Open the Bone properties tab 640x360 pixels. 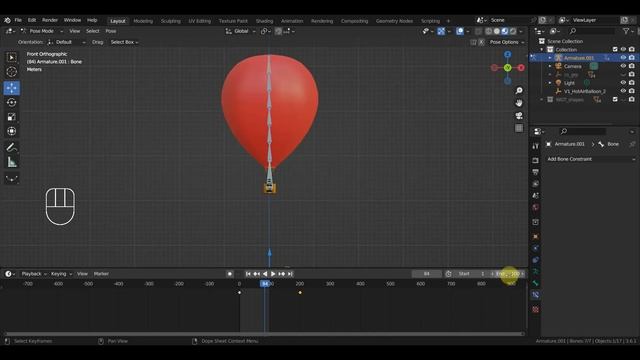536,283
